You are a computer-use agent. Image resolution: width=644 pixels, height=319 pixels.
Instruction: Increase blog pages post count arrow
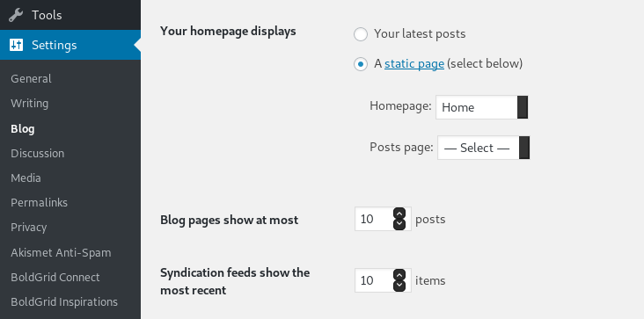pyautogui.click(x=399, y=214)
